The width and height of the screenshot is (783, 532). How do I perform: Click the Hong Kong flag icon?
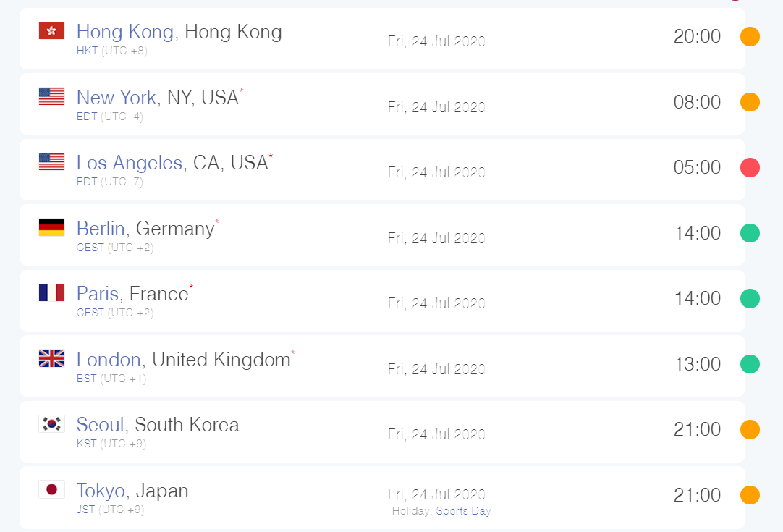tap(51, 30)
